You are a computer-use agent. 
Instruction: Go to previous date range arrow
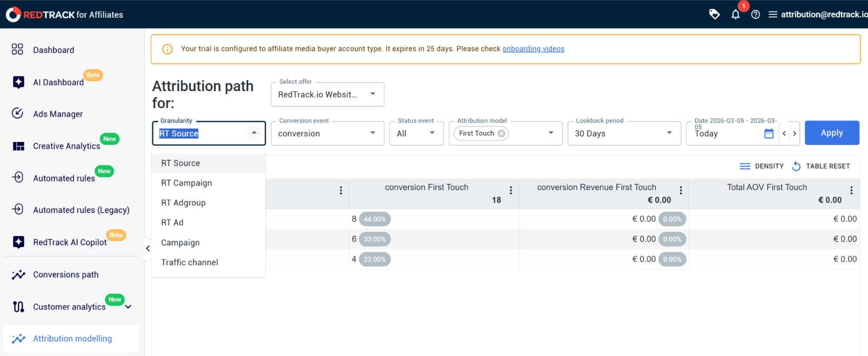(x=784, y=133)
